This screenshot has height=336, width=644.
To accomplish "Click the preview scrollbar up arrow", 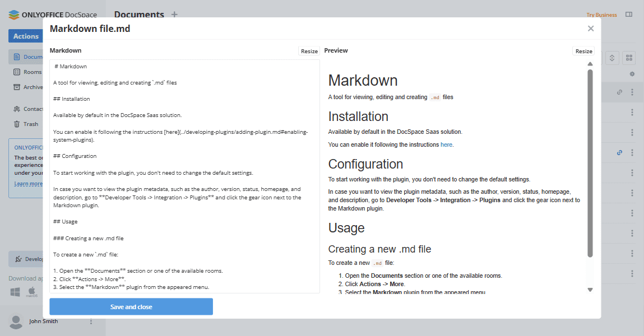I will [590, 64].
